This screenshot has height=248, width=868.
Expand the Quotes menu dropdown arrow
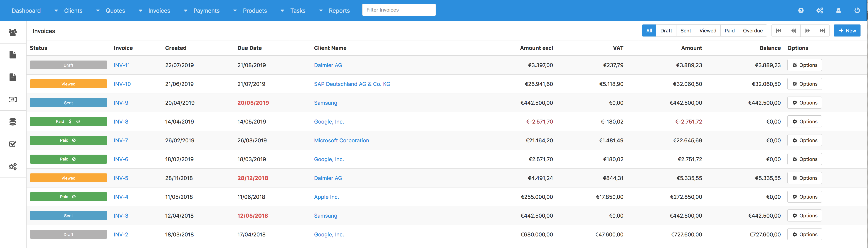coord(98,11)
